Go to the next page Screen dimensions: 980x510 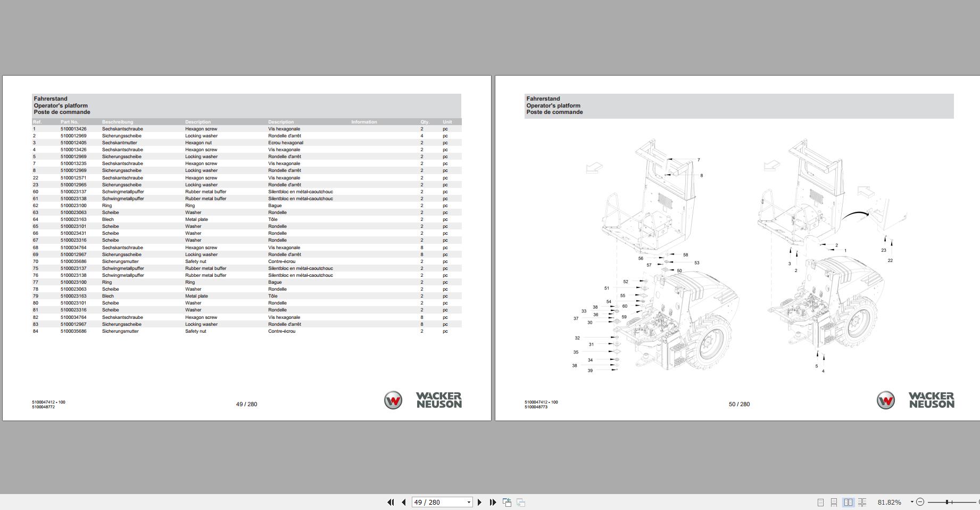(479, 502)
